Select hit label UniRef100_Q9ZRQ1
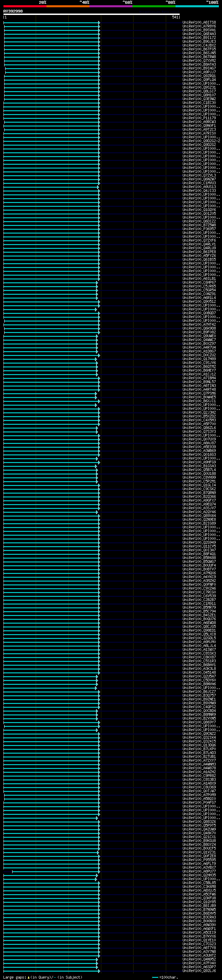 pos(199,76)
